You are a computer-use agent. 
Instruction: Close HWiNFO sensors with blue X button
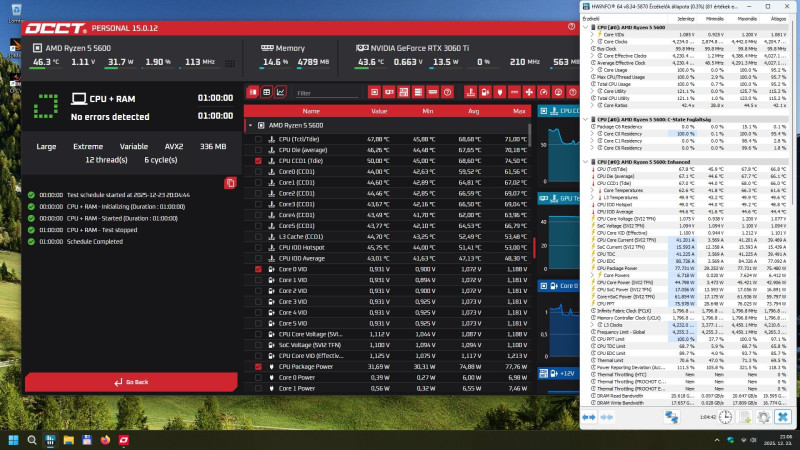coord(783,417)
